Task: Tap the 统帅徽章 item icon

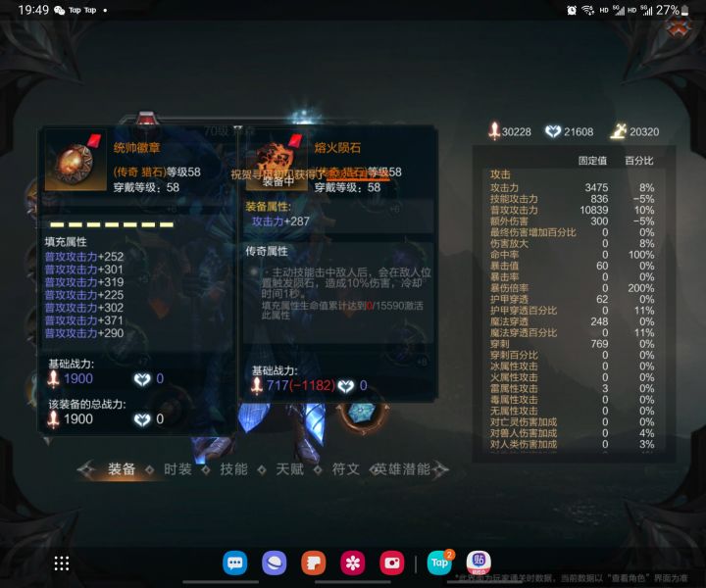Action: [x=76, y=160]
